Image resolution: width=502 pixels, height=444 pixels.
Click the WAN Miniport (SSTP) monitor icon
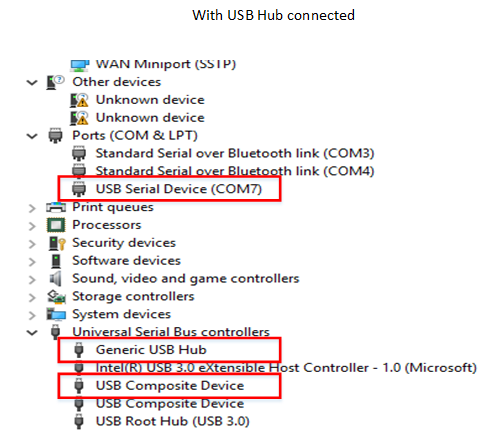pos(80,65)
